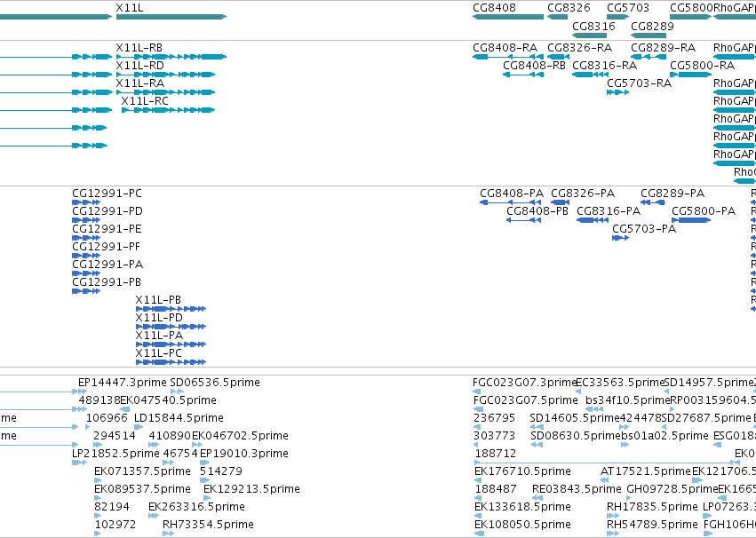This screenshot has height=538, width=756.
Task: Click the SD08630.5prime EST label
Action: point(575,436)
